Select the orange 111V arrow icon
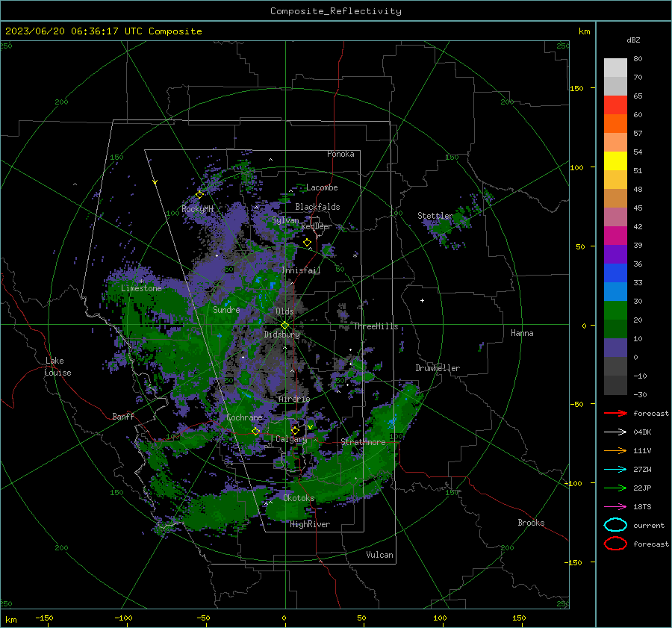The width and height of the screenshot is (672, 628). point(615,450)
